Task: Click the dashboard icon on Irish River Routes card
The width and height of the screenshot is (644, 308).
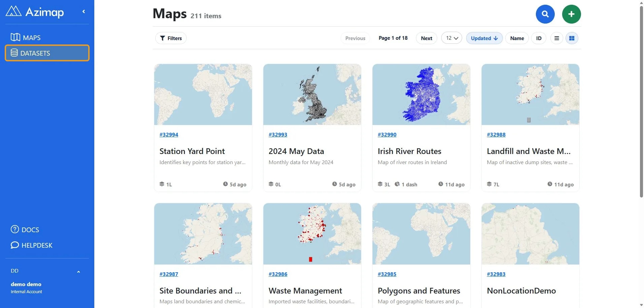Action: pyautogui.click(x=397, y=184)
